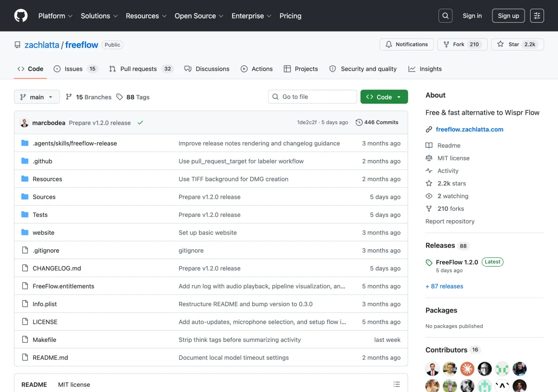Viewport: 558px width, 392px height.
Task: Follow the freeflow.zachlatta.com link
Action: (x=470, y=129)
